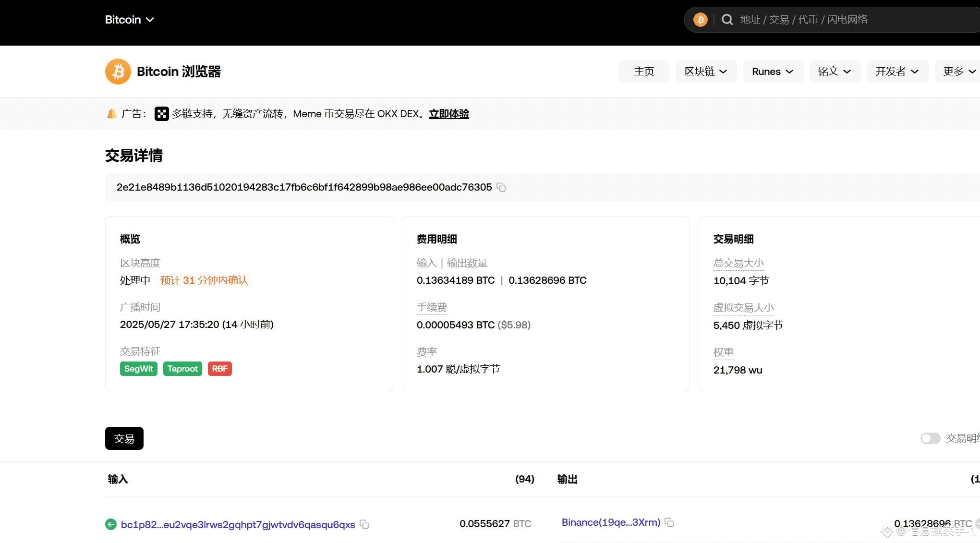980x543 pixels.
Task: Click the ad bell icon
Action: [111, 114]
